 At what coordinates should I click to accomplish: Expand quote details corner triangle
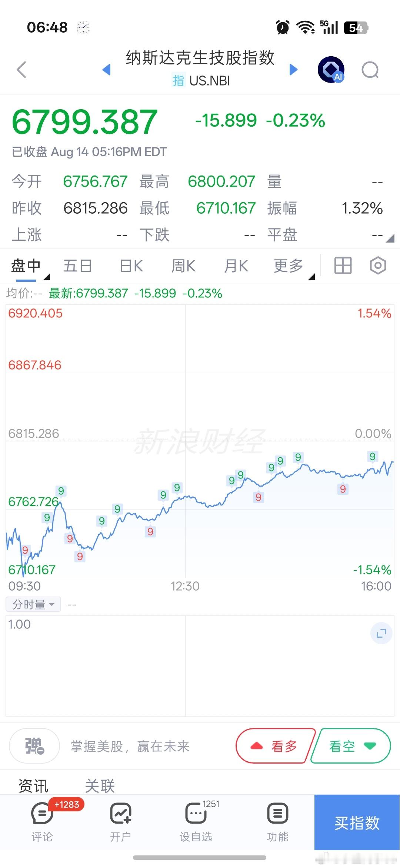[x=390, y=238]
